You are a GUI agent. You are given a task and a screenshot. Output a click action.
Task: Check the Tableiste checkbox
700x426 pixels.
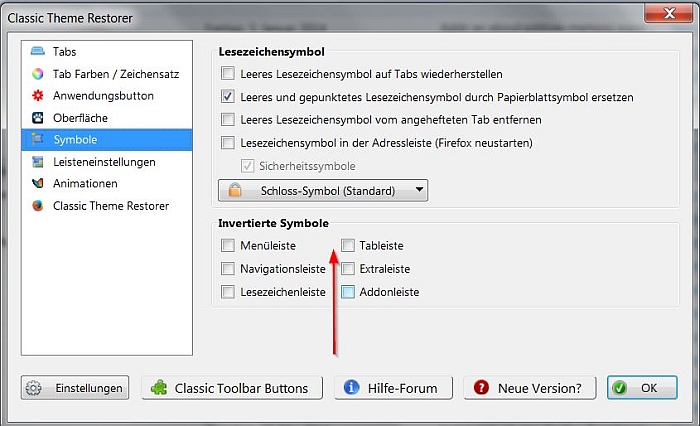348,245
